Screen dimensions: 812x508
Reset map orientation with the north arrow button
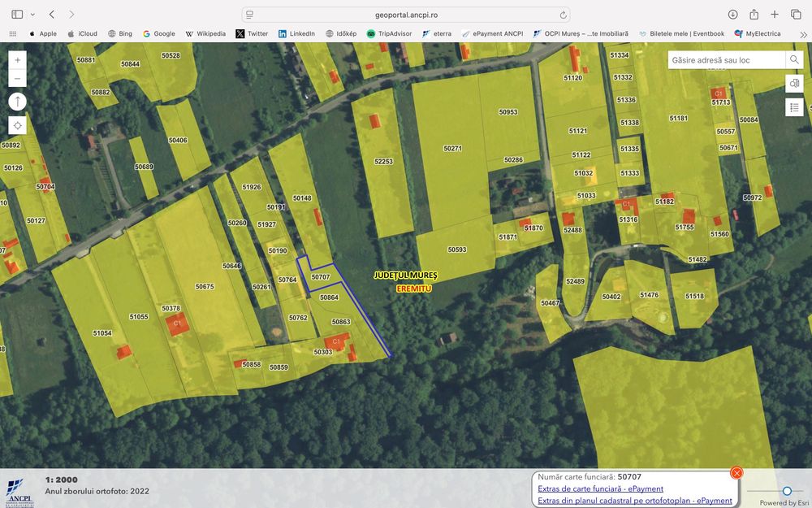tap(17, 102)
